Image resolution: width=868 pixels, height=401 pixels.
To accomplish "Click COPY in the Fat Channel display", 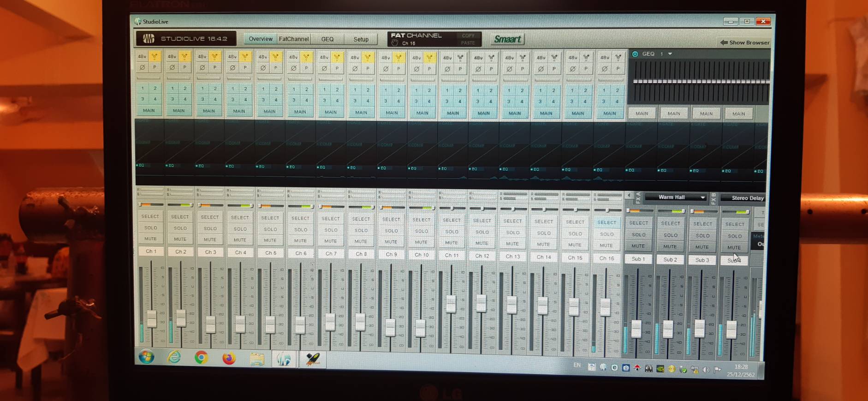I will [x=468, y=36].
